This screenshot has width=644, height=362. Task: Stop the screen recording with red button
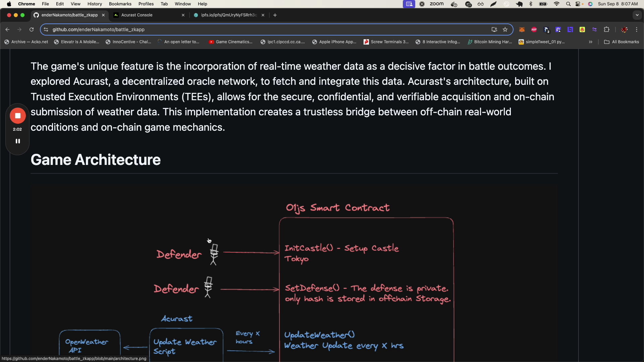point(18,116)
